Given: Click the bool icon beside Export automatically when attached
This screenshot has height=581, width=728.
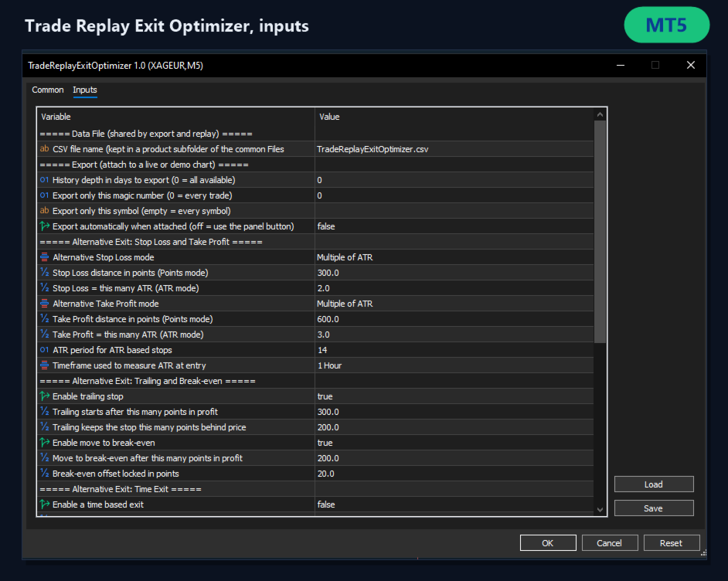Looking at the screenshot, I should [x=45, y=226].
